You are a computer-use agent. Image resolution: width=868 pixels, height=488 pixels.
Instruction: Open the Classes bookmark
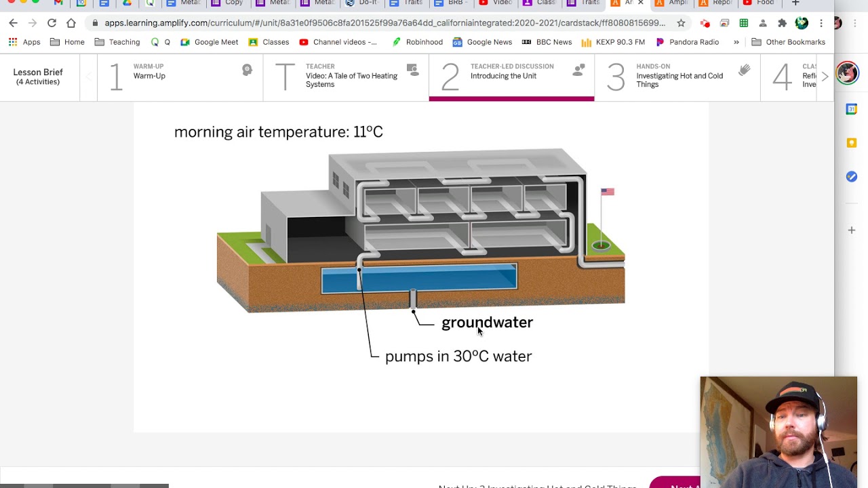(269, 42)
